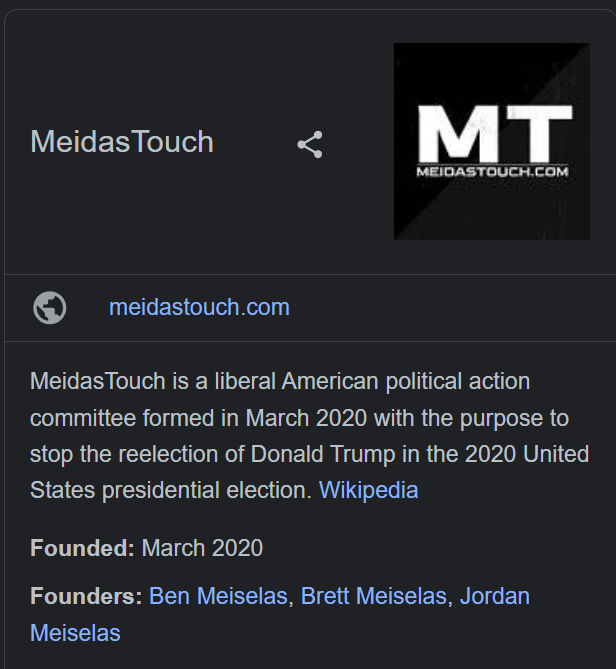
Task: Click the MeidasTouch panel title
Action: (x=122, y=142)
